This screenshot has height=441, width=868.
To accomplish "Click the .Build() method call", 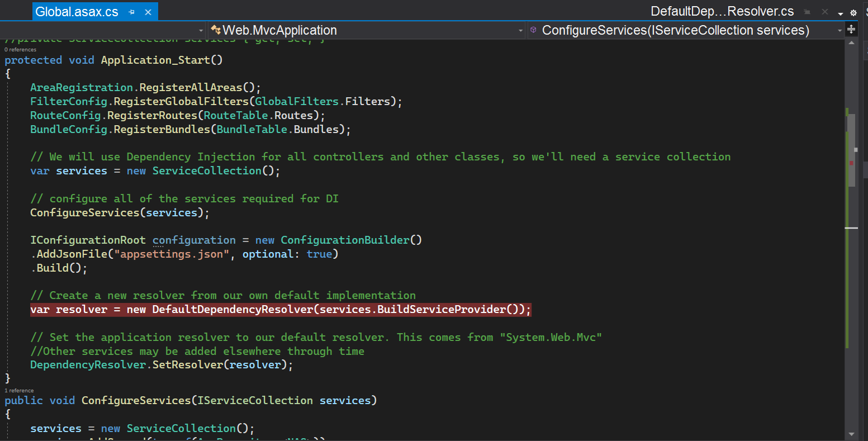I will [x=53, y=268].
